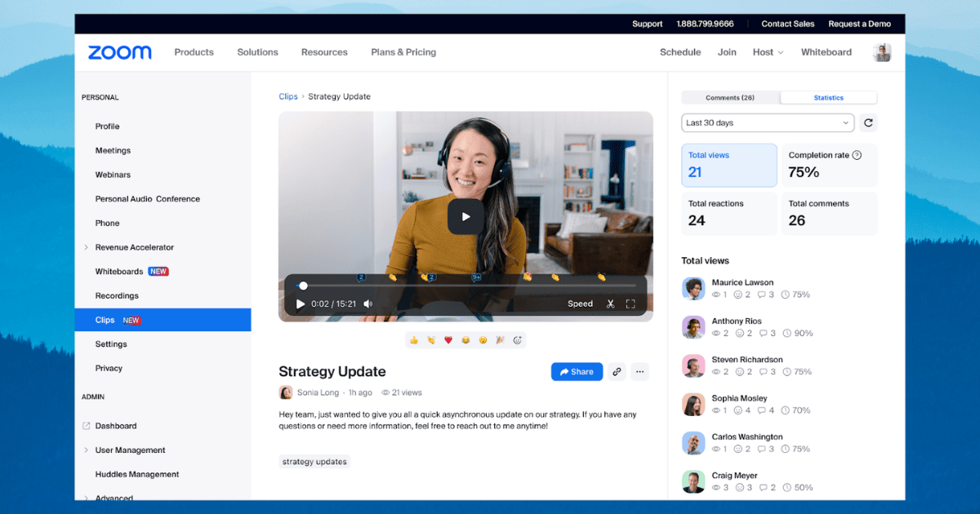Open Personal Audio Conference in sidebar
The image size is (980, 514).
[147, 199]
